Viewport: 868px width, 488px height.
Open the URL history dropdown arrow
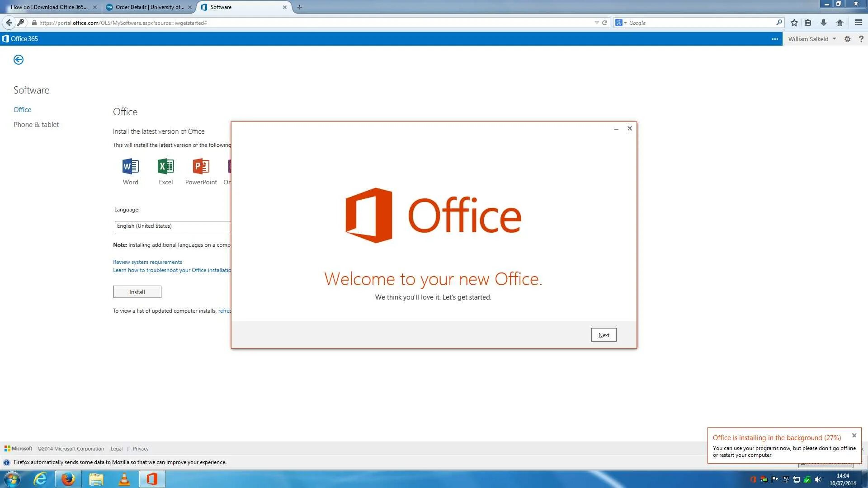pyautogui.click(x=597, y=23)
